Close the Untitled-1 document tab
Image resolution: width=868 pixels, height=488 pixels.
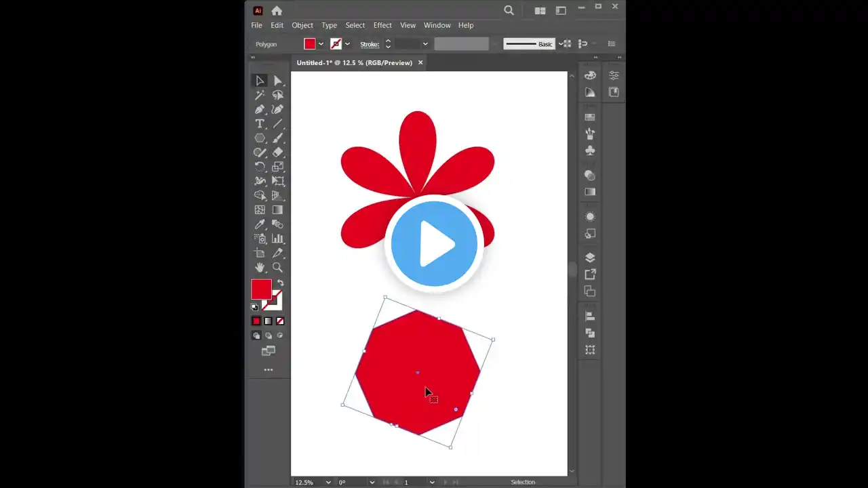[420, 62]
